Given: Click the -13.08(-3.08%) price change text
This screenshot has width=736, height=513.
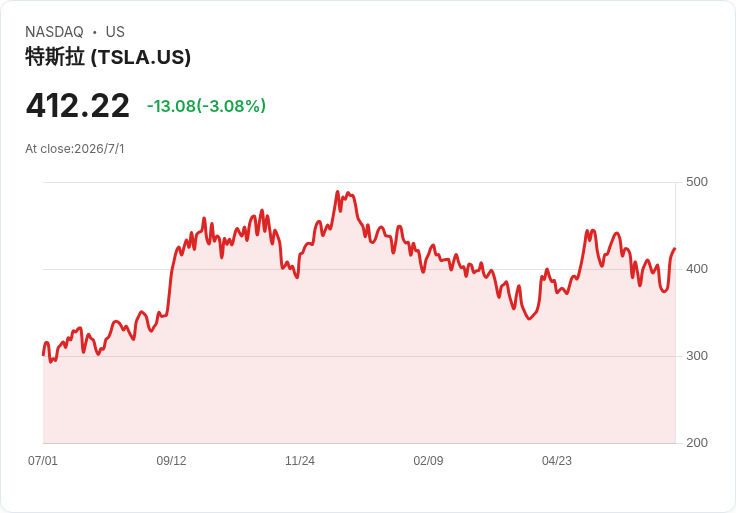Looking at the screenshot, I should tap(207, 106).
